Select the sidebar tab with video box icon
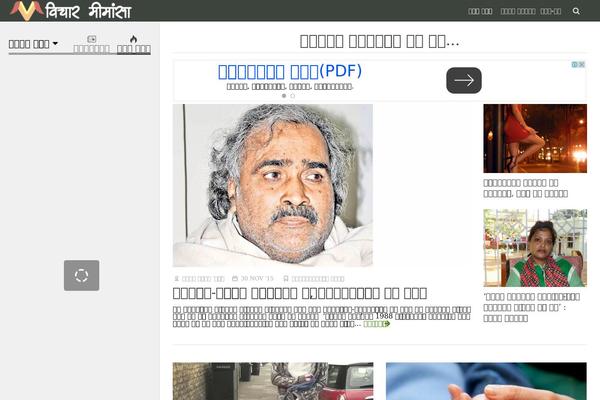This screenshot has width=600, height=400. coord(91,44)
